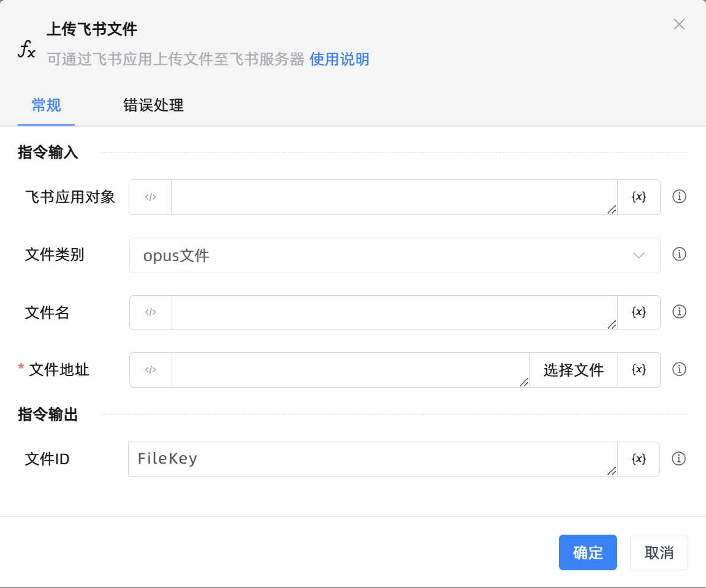Click the 文件ID field containing FileKey
706x588 pixels.
click(x=373, y=459)
